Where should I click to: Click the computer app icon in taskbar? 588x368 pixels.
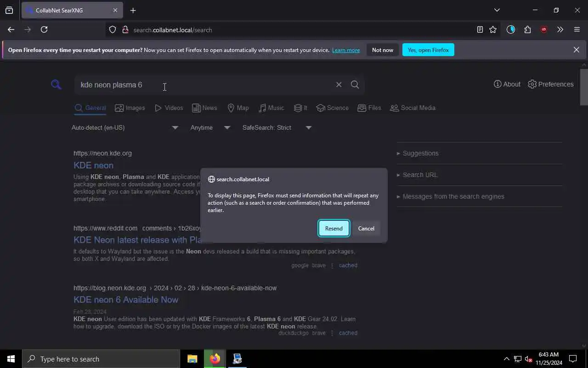click(x=237, y=359)
